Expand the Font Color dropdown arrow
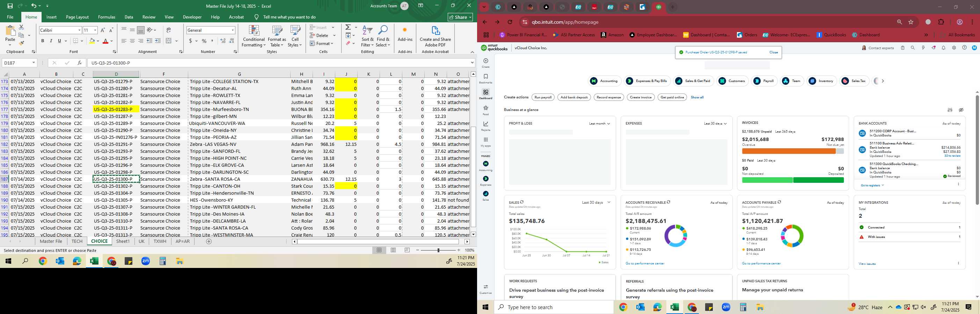The image size is (980, 314). coord(111,41)
